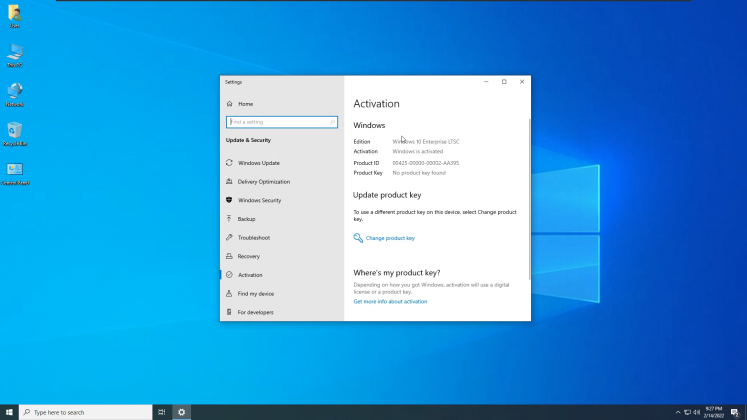This screenshot has height=420, width=747.
Task: Click the search magnifier in settings box
Action: pyautogui.click(x=333, y=122)
